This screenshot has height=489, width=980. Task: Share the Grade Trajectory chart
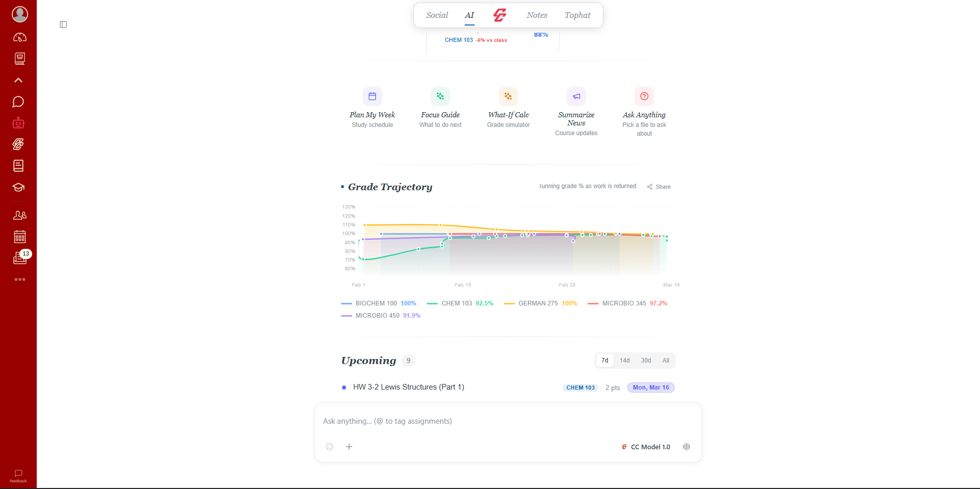[x=659, y=187]
